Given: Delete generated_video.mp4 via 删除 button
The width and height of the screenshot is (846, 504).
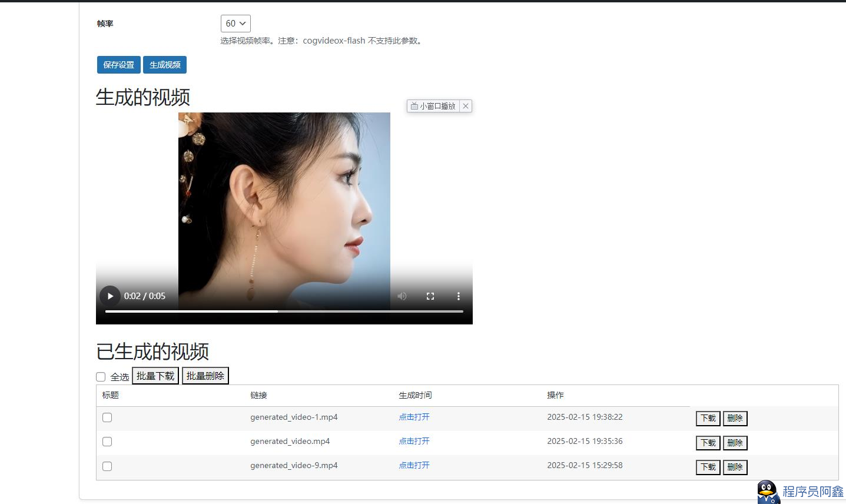Looking at the screenshot, I should 735,443.
